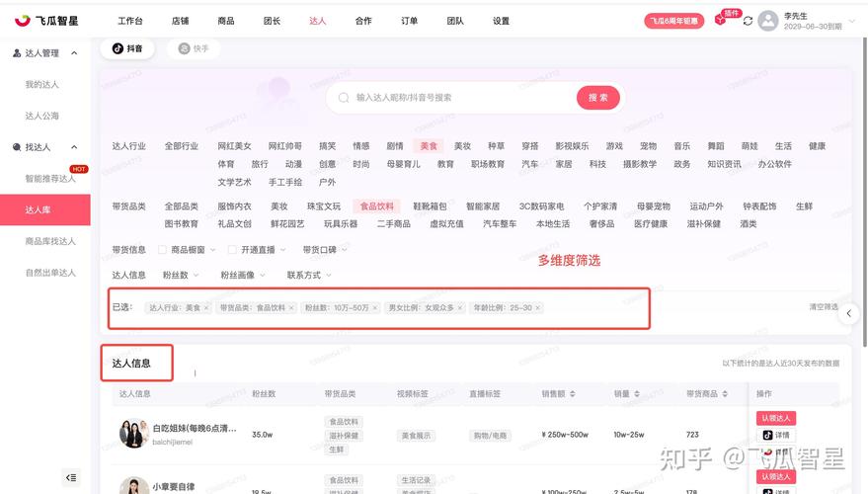Click the magnifier icon in search box
Screen dimensions: 868x494
coord(344,98)
